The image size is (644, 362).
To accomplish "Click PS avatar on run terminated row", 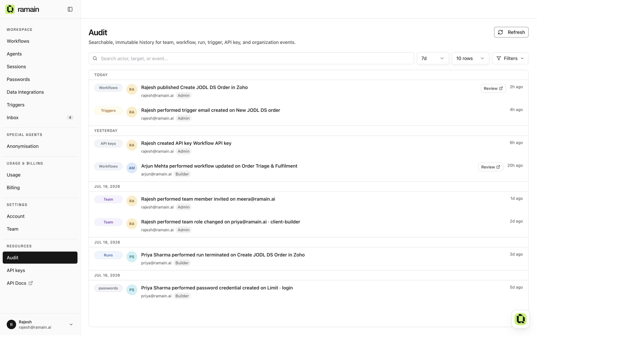I will click(132, 257).
